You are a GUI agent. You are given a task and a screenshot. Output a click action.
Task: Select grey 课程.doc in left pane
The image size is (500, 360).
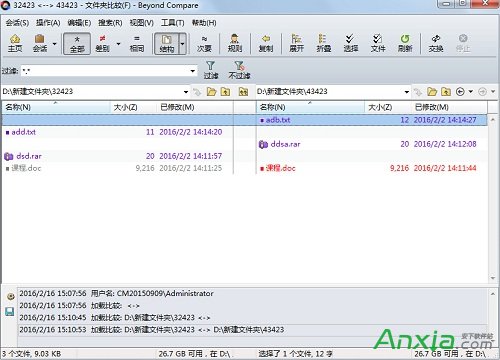117,168
